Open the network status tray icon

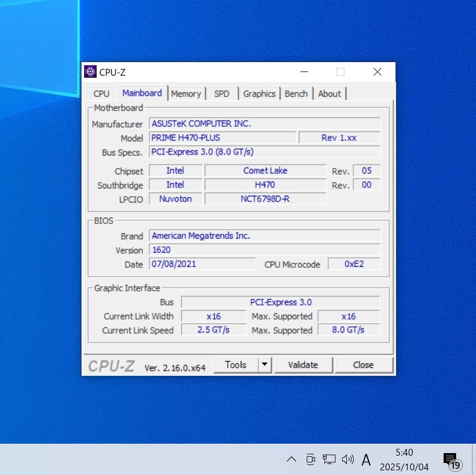329,459
